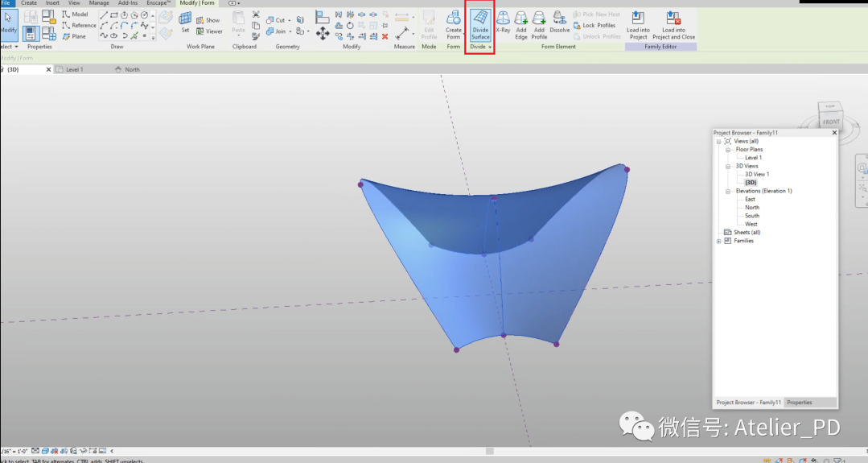This screenshot has height=463, width=868.
Task: Click the Measure between references icon
Action: click(402, 34)
